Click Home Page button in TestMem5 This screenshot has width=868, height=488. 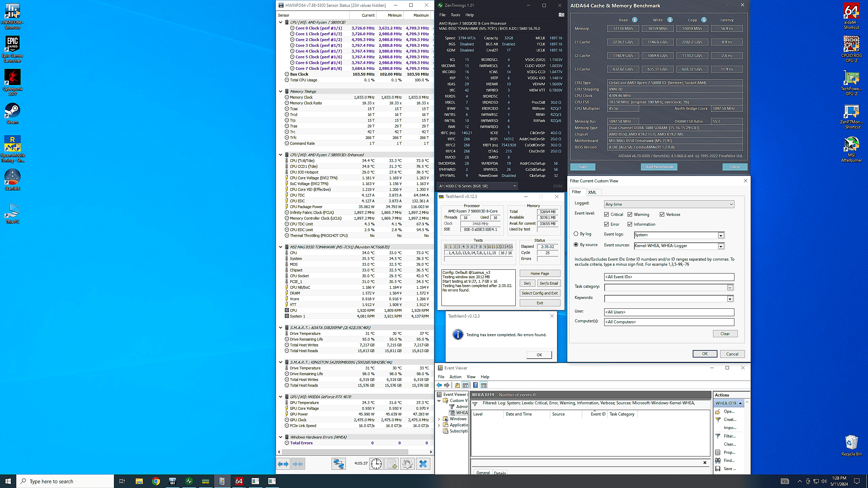pyautogui.click(x=540, y=273)
